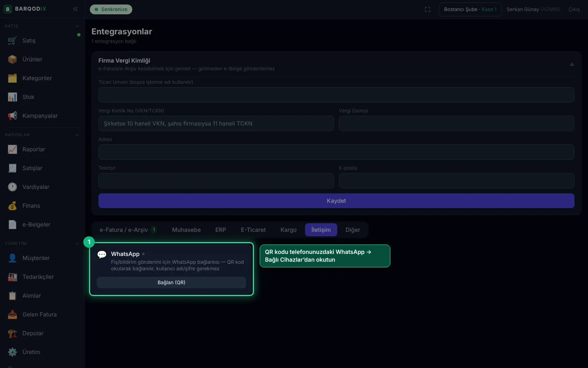This screenshot has height=368, width=588.
Task: Click into the Adres field
Action: [336, 152]
